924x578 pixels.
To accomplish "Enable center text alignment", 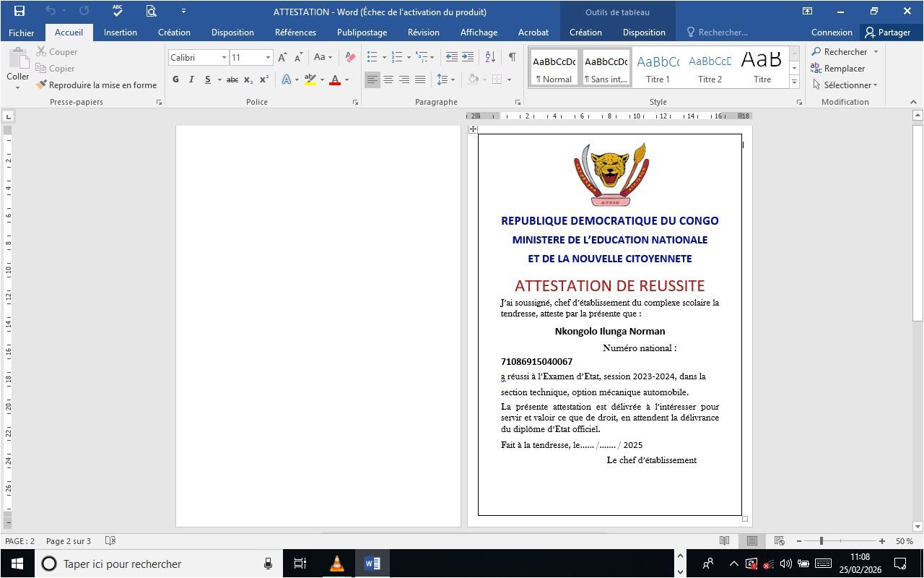I will (x=388, y=79).
